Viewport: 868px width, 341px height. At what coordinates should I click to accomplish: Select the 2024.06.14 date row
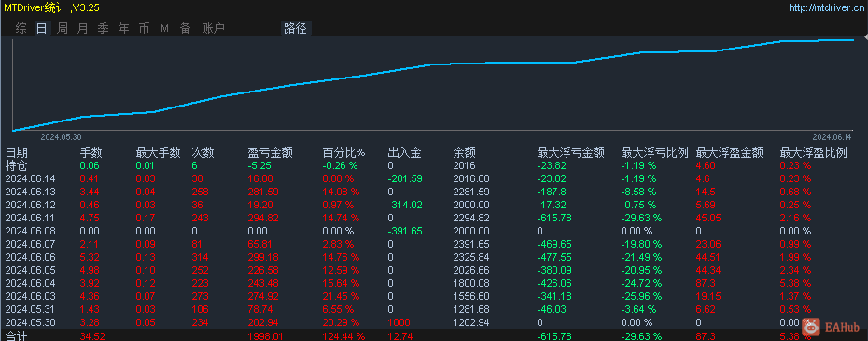pos(30,178)
